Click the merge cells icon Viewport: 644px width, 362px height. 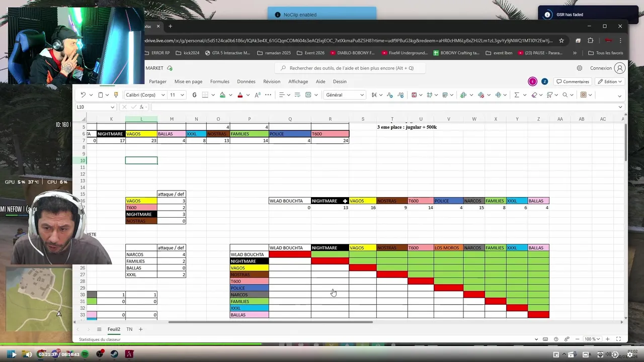(x=308, y=95)
